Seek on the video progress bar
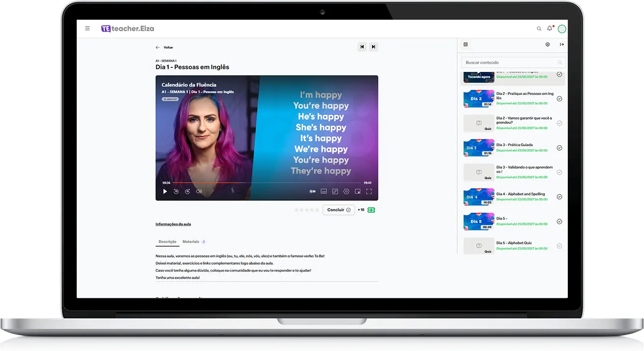 (x=267, y=183)
